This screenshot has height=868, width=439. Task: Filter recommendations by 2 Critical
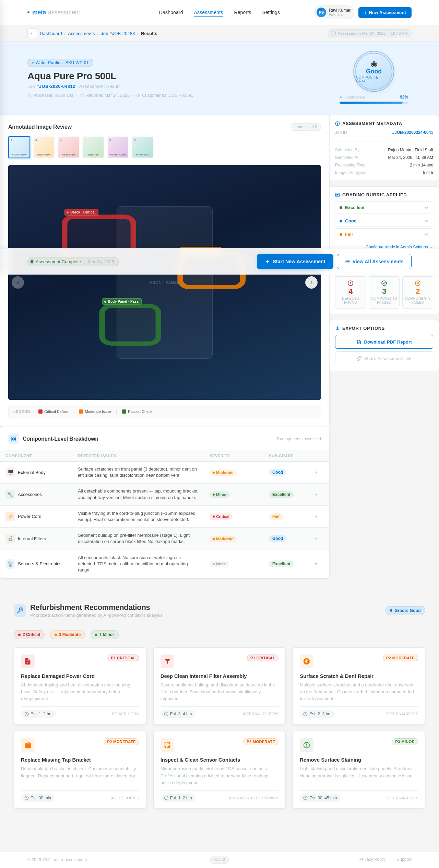click(29, 635)
